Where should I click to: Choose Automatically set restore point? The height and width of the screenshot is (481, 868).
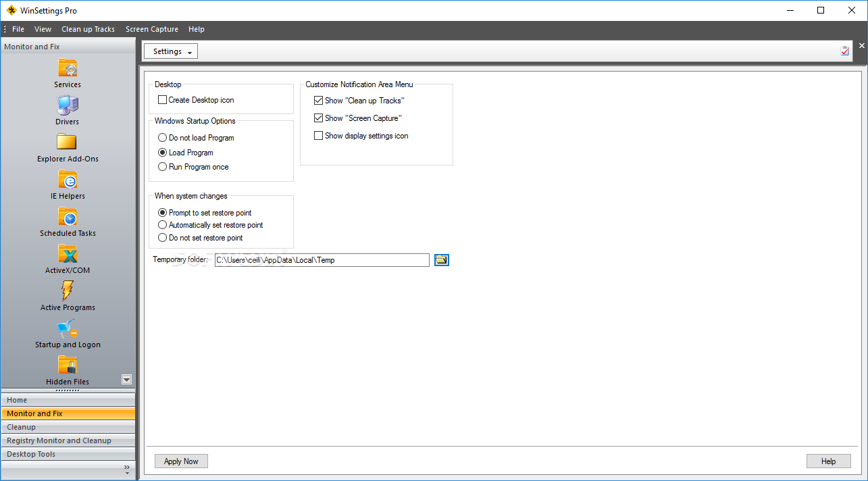(162, 225)
